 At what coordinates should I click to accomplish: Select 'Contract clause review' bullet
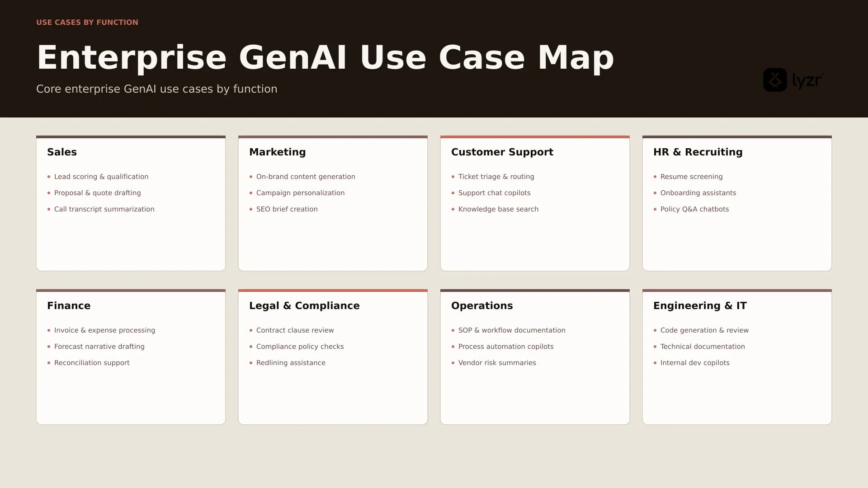(295, 330)
